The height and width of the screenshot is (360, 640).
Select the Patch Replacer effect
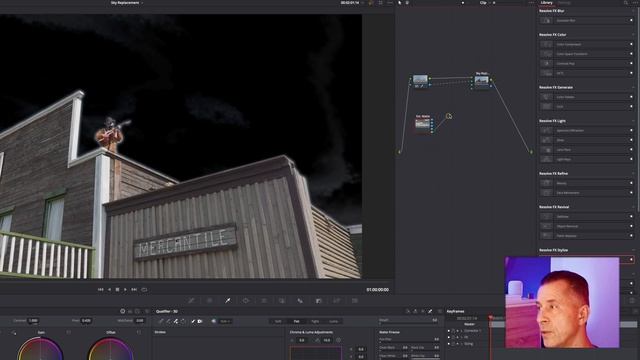tap(586, 236)
